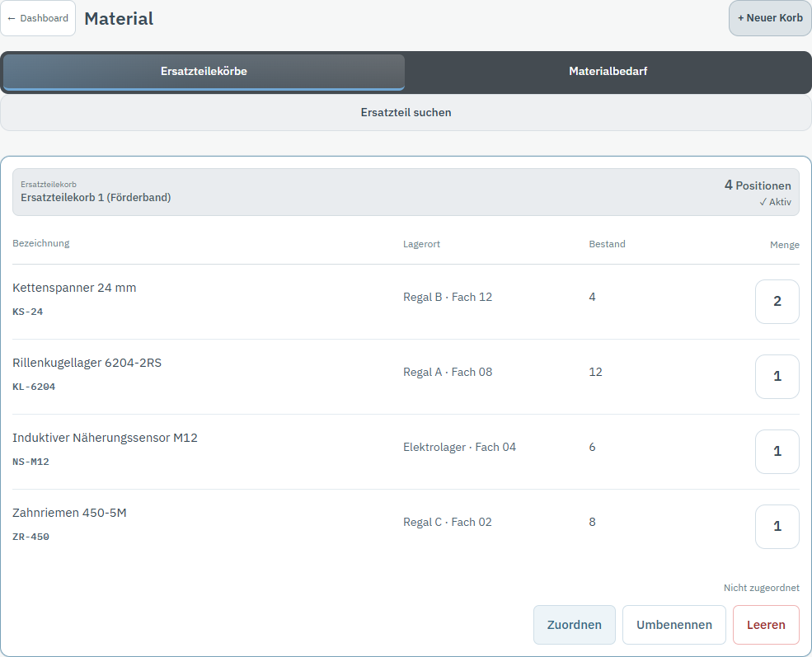Image resolution: width=812 pixels, height=657 pixels.
Task: Click the Zahnriemen 450-5M item name
Action: pos(69,513)
